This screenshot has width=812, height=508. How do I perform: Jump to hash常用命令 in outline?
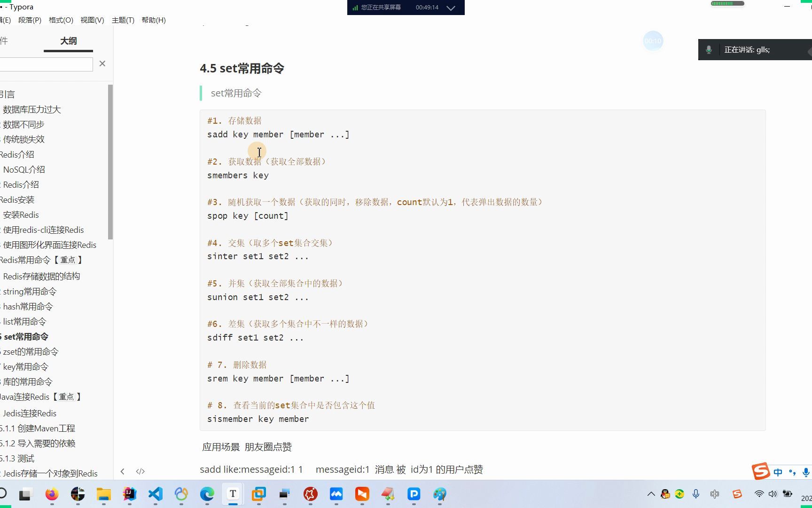tap(28, 307)
